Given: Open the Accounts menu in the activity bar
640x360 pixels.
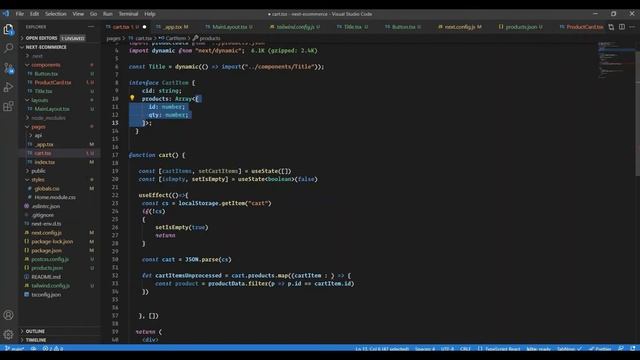Looking at the screenshot, I should (x=8, y=315).
